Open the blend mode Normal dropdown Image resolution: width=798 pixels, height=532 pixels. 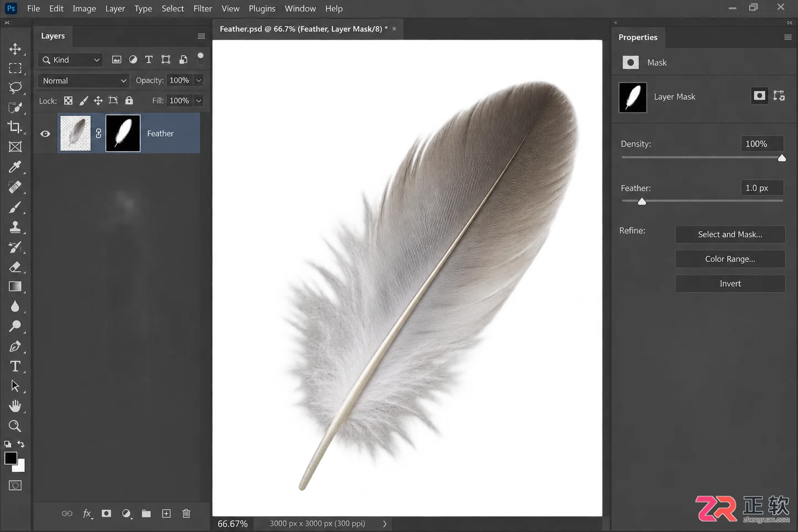pyautogui.click(x=84, y=80)
